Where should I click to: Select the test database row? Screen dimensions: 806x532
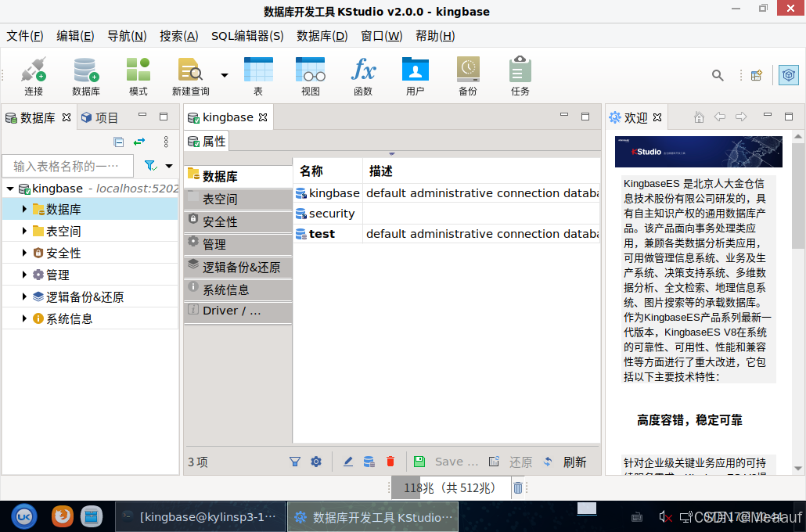click(446, 234)
